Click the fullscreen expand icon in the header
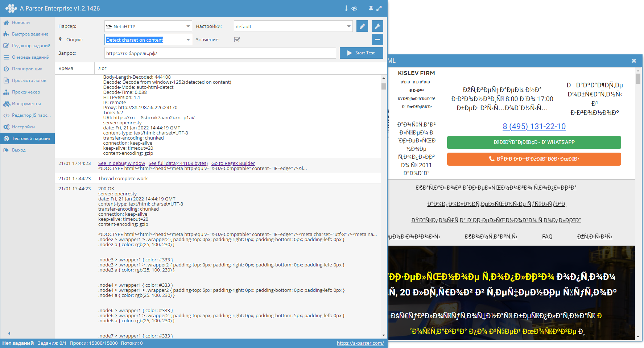The height and width of the screenshot is (348, 644). point(379,8)
